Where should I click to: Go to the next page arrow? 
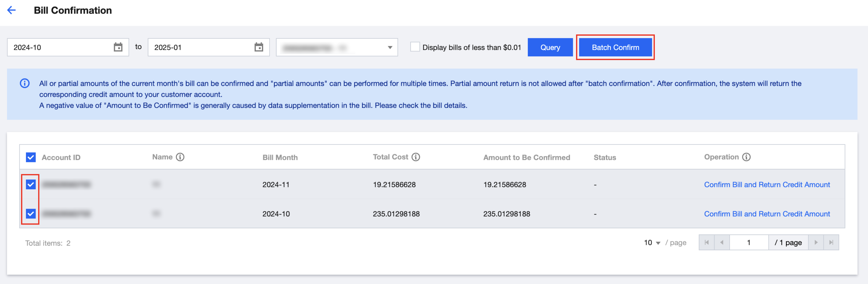pyautogui.click(x=816, y=243)
